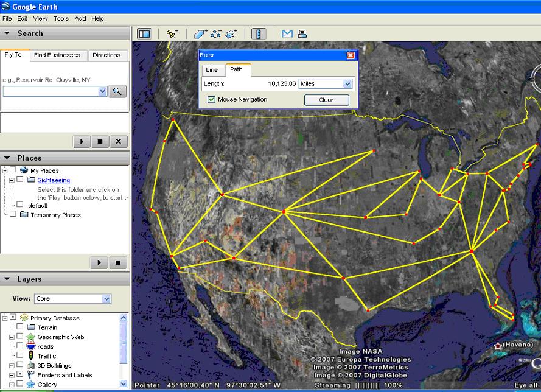
Task: Open the Help menu
Action: (97, 19)
